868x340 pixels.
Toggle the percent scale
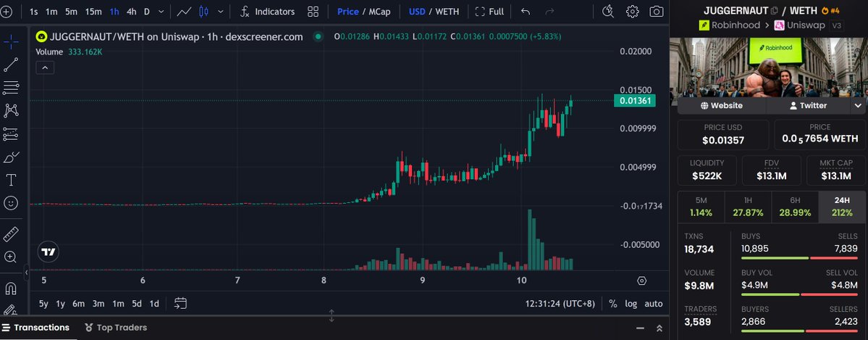[x=612, y=304]
